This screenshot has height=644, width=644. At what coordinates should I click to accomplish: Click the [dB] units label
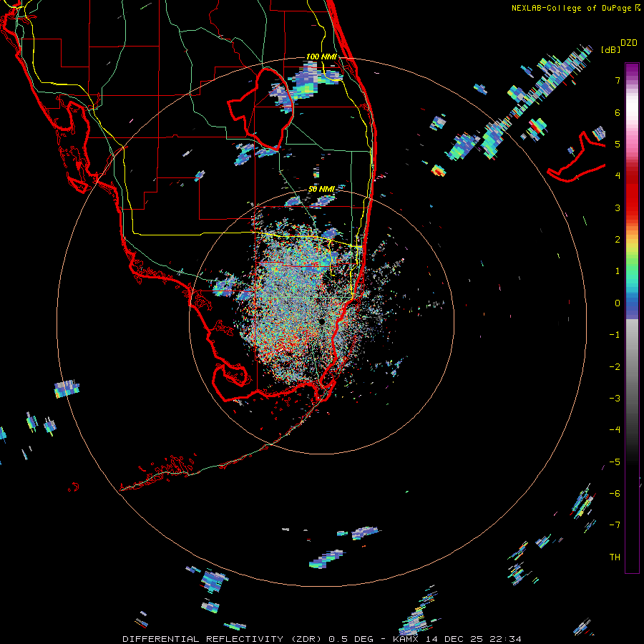[x=610, y=49]
